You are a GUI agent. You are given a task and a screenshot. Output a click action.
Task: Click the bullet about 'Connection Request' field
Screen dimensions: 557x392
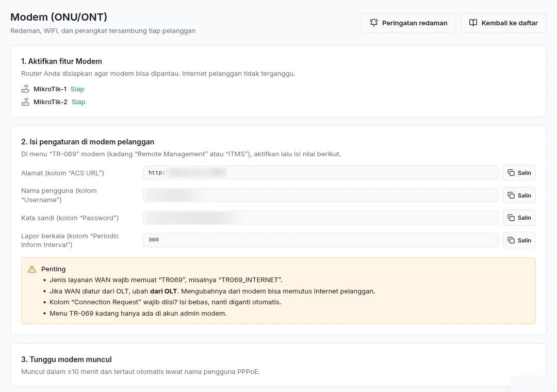[x=165, y=302]
